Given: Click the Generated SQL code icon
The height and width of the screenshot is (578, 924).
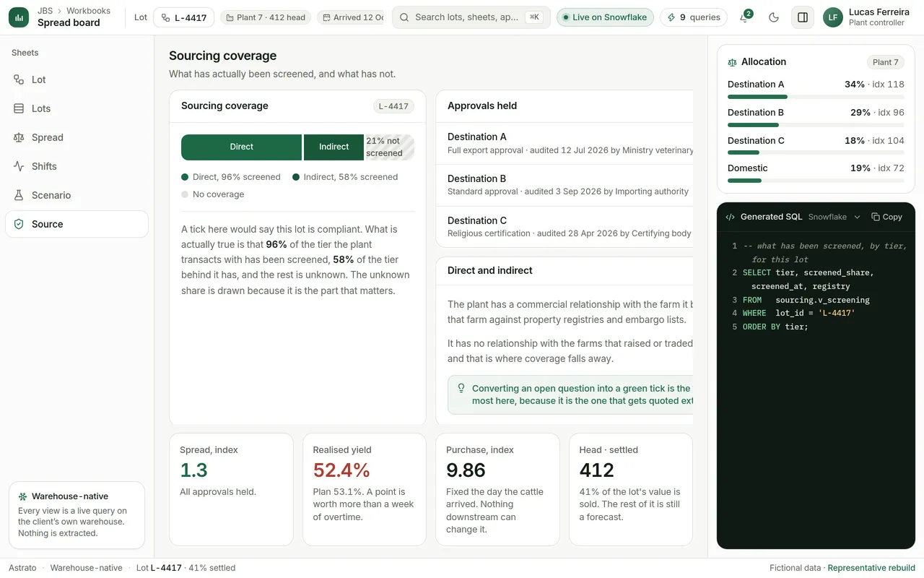Looking at the screenshot, I should tap(731, 217).
